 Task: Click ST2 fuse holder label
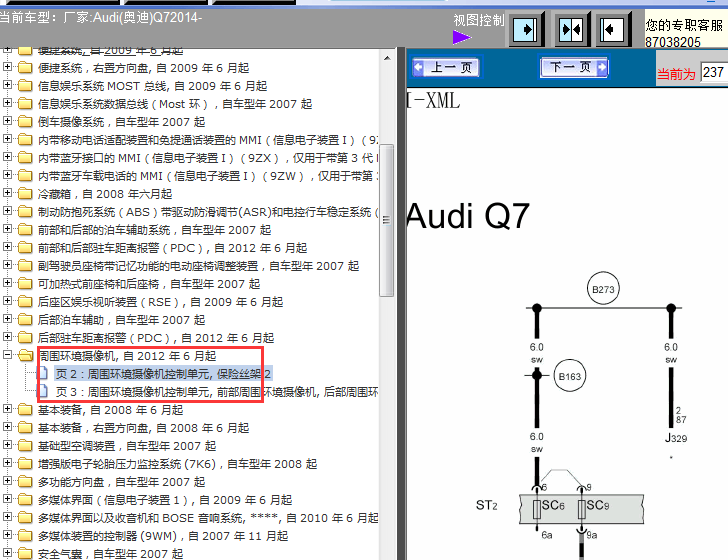[487, 505]
